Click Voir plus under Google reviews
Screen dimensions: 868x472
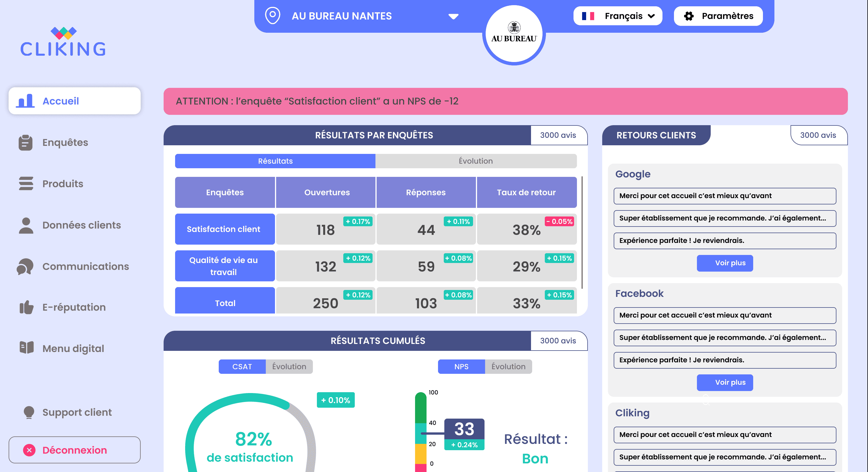[x=725, y=263]
